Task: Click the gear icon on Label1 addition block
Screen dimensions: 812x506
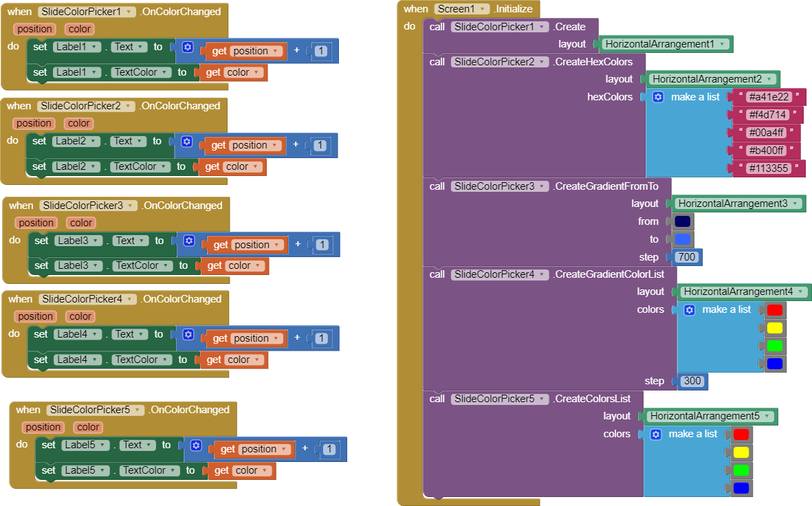Action: point(188,47)
